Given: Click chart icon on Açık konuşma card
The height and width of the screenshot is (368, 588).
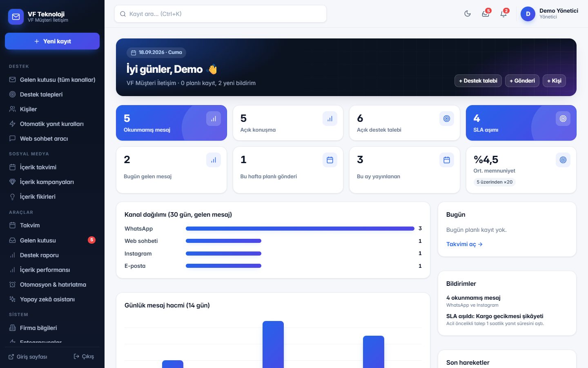Looking at the screenshot, I should tap(330, 119).
